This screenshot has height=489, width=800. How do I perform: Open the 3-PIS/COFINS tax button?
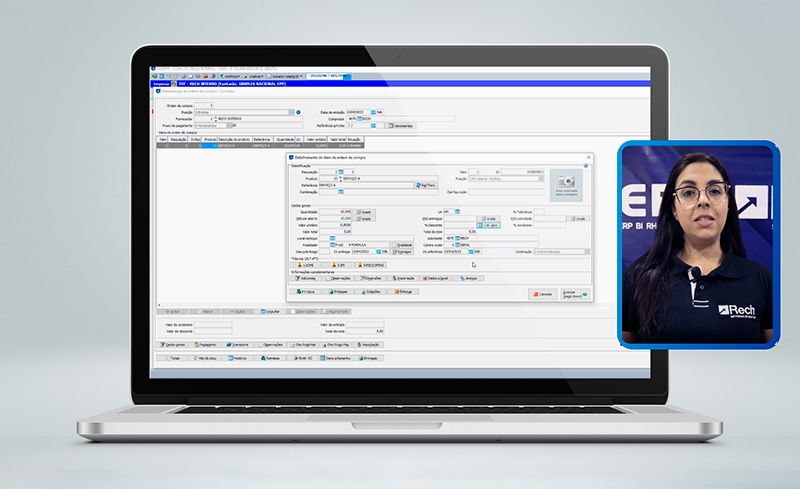pos(371,265)
